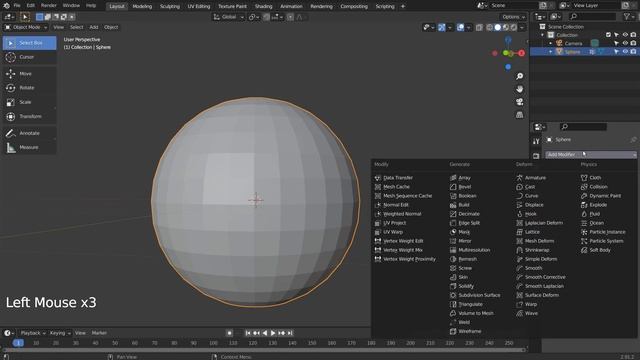Add the Wireframe modifier
This screenshot has width=640, height=360.
(x=465, y=331)
